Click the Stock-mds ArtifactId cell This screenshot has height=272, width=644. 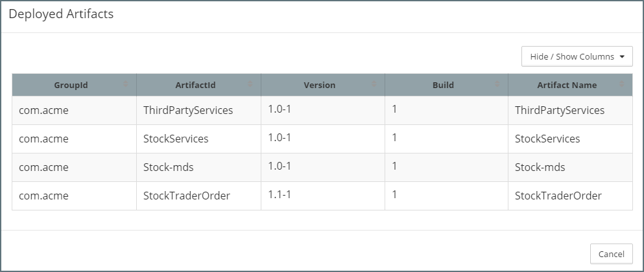(169, 167)
